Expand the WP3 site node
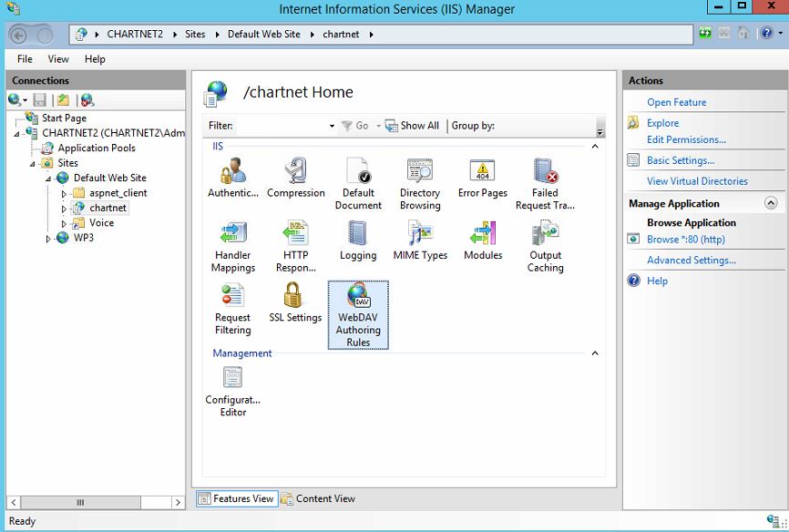 48,239
